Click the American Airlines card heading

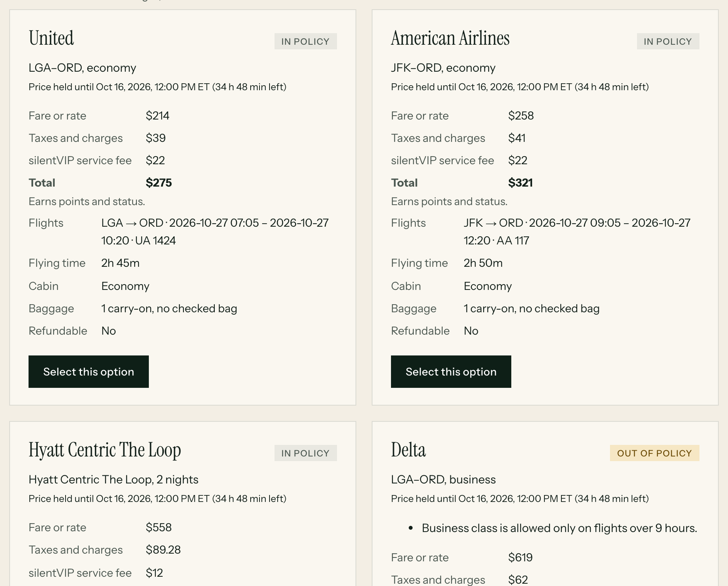(450, 38)
